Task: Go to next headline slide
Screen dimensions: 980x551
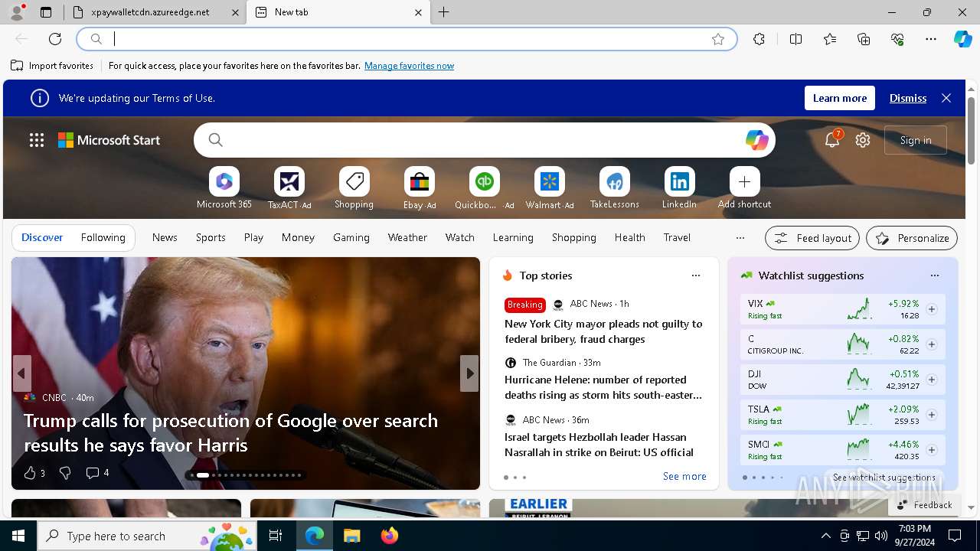Action: (469, 373)
